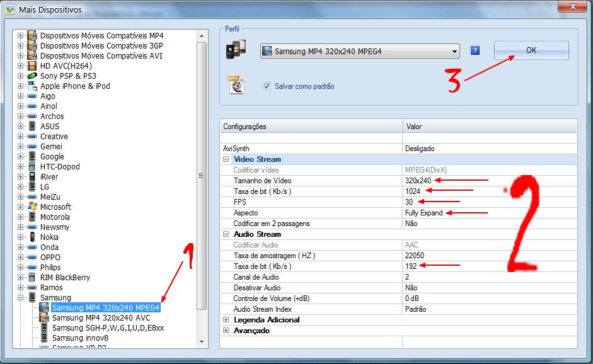Click the Apple iPhone & iPod icon
The width and height of the screenshot is (593, 364).
32,86
